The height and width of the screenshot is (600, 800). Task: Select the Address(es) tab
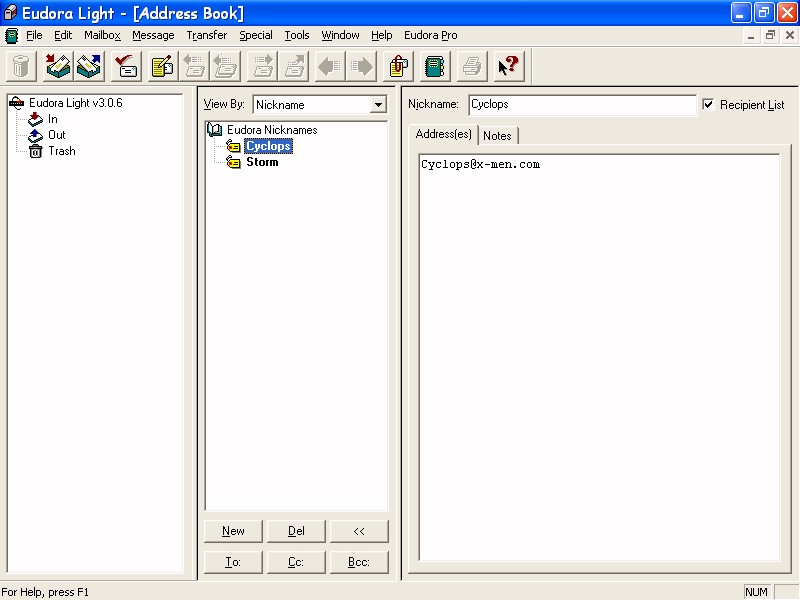(x=443, y=134)
